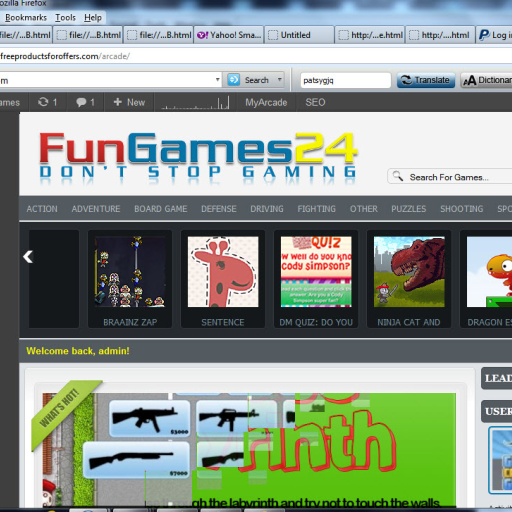Click the patsygjq text field
Viewport: 512px width, 512px height.
pos(345,80)
